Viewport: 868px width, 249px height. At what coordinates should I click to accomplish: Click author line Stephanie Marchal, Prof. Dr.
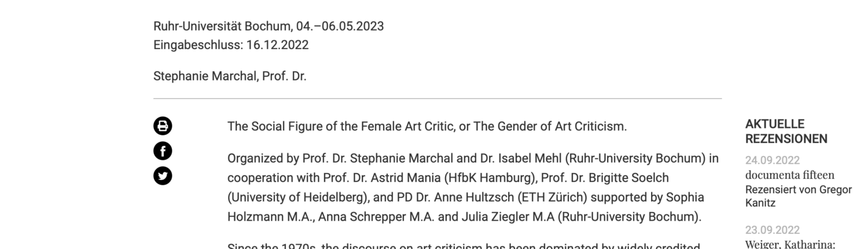click(x=230, y=76)
